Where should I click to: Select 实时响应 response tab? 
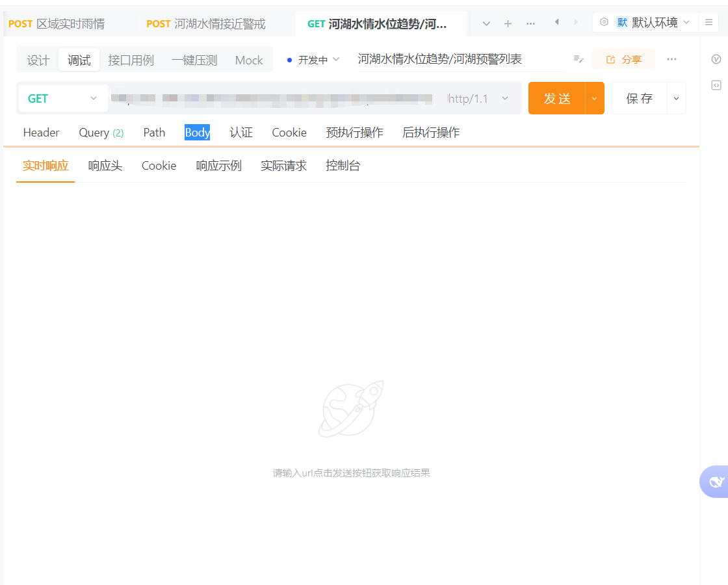pos(45,166)
